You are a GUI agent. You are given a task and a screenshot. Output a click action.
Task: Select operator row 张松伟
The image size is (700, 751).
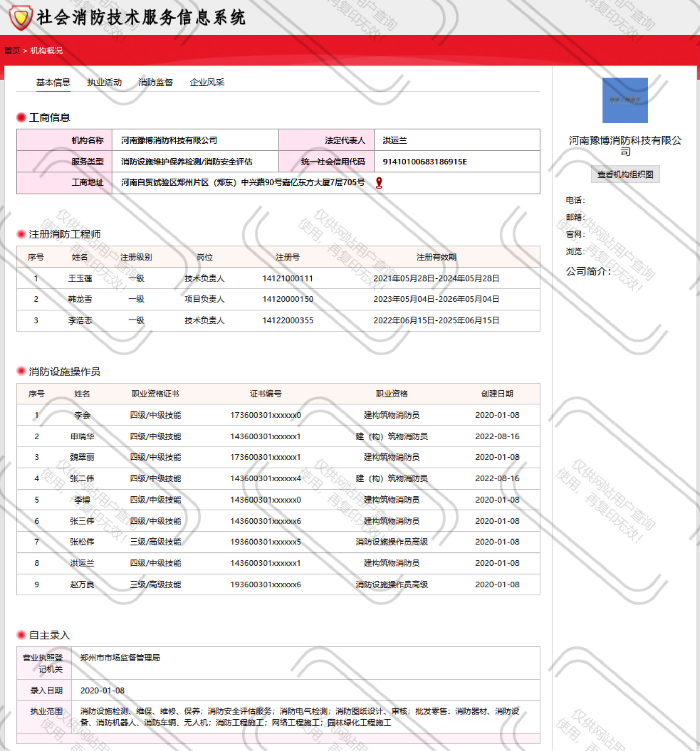278,542
